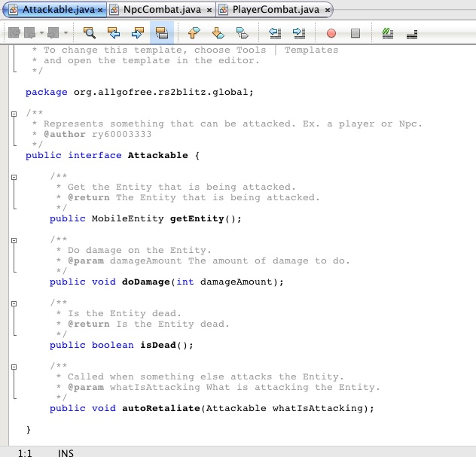This screenshot has height=457, width=476.
Task: Click the getEntity method name
Action: coord(197,218)
